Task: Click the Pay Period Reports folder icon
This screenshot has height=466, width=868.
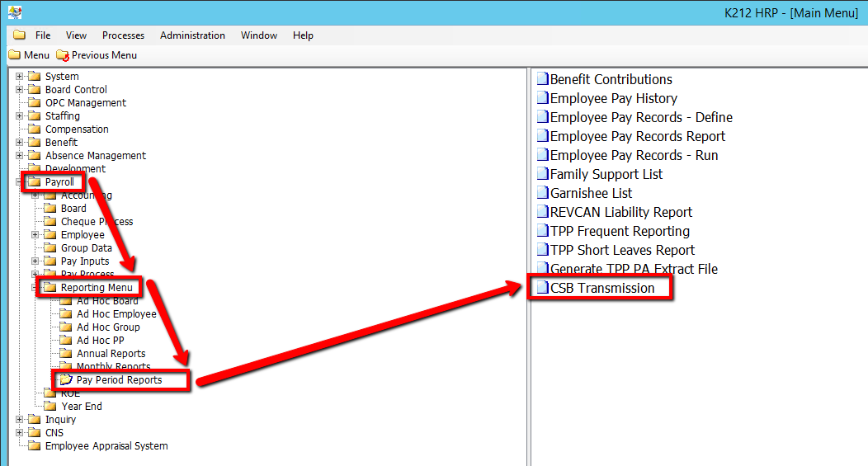Action: pos(65,380)
